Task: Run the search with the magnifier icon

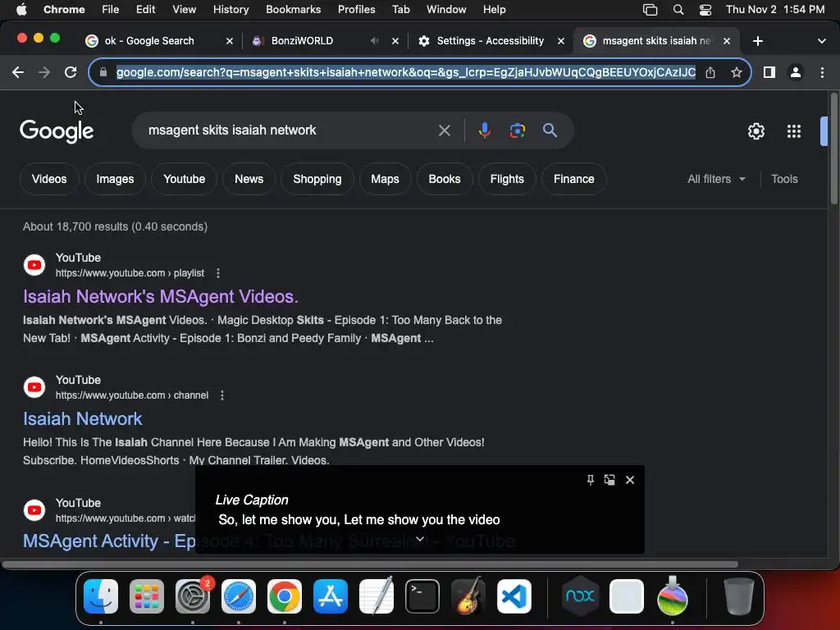Action: [550, 130]
